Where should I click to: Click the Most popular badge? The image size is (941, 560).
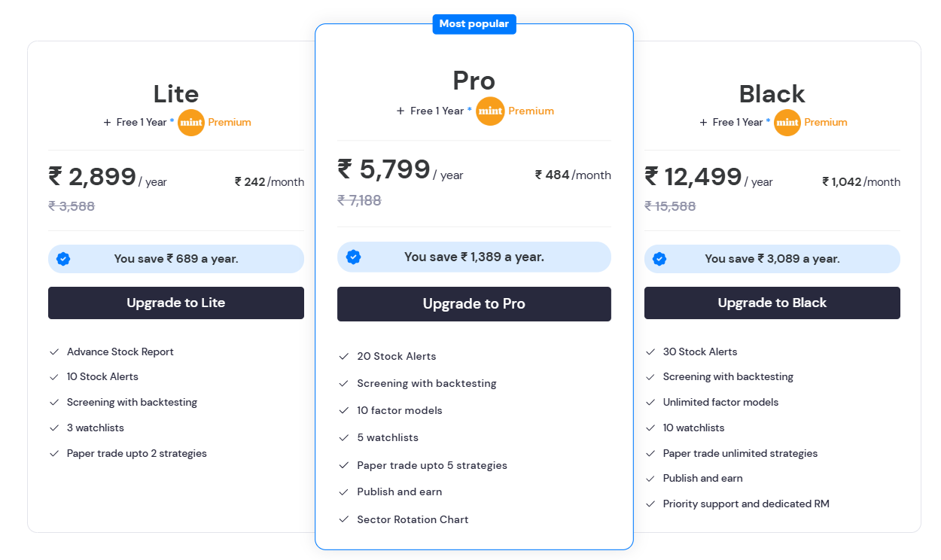[474, 24]
